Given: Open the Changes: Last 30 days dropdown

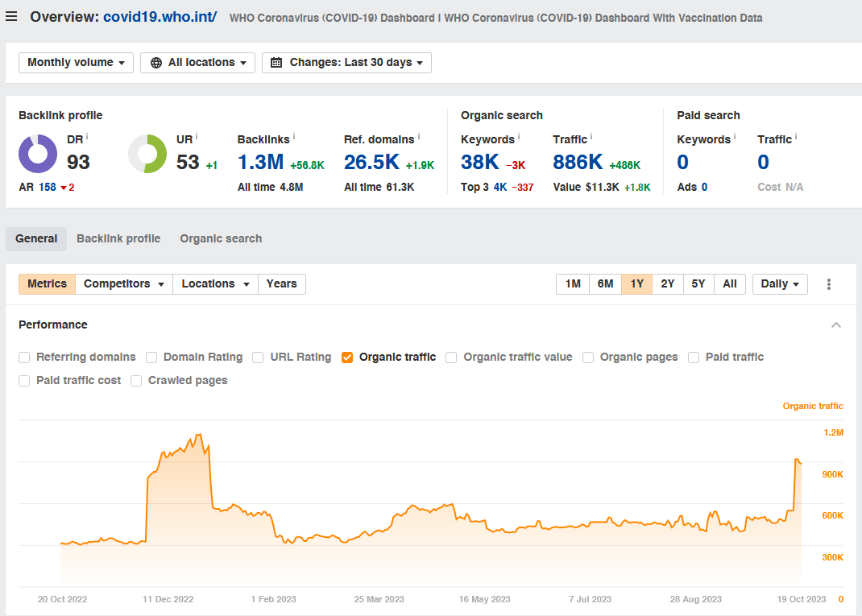Looking at the screenshot, I should pos(347,63).
